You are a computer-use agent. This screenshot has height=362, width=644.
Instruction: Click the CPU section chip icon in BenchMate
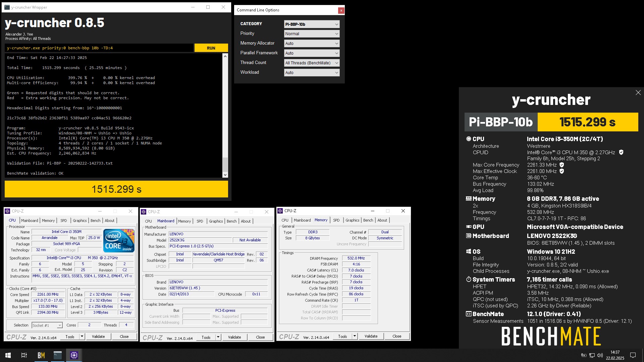[469, 139]
